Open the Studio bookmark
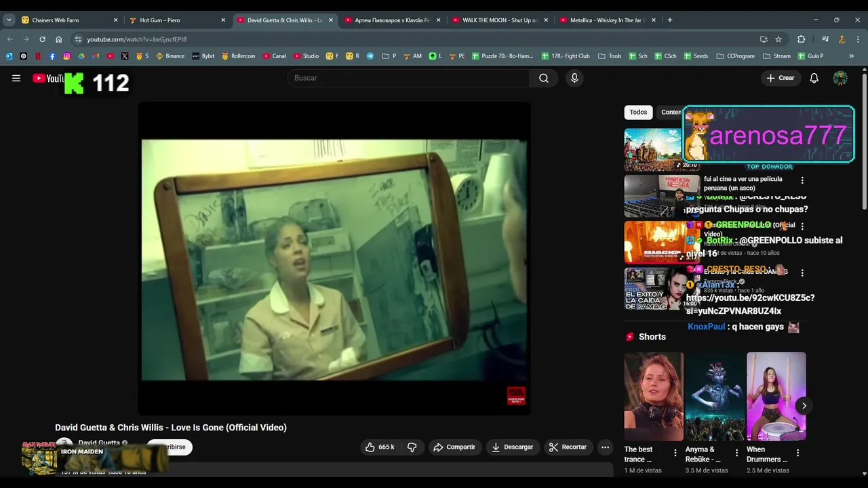Screen dimensions: 868x488 coord(306,56)
